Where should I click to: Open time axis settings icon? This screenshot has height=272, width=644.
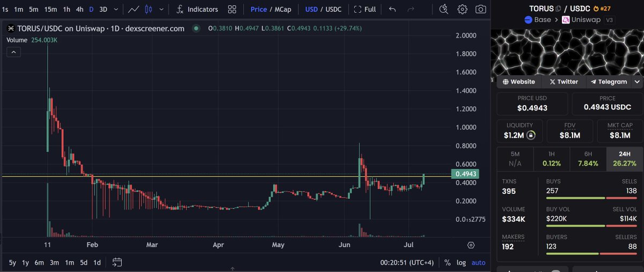471,245
